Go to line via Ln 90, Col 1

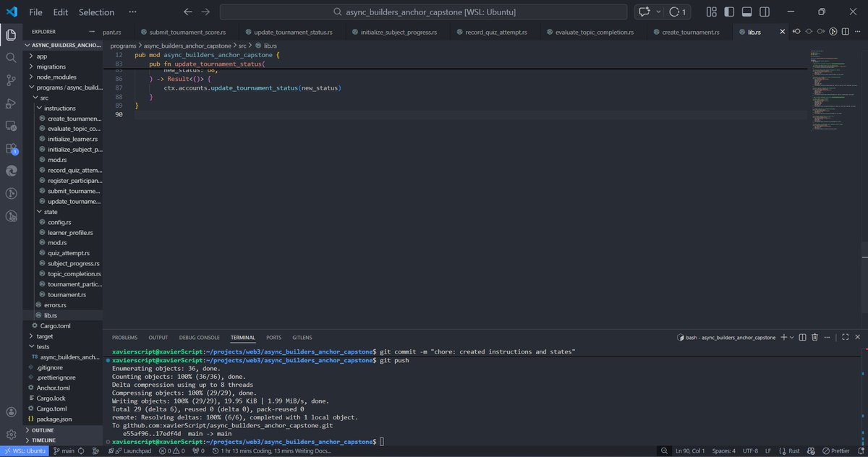click(690, 451)
